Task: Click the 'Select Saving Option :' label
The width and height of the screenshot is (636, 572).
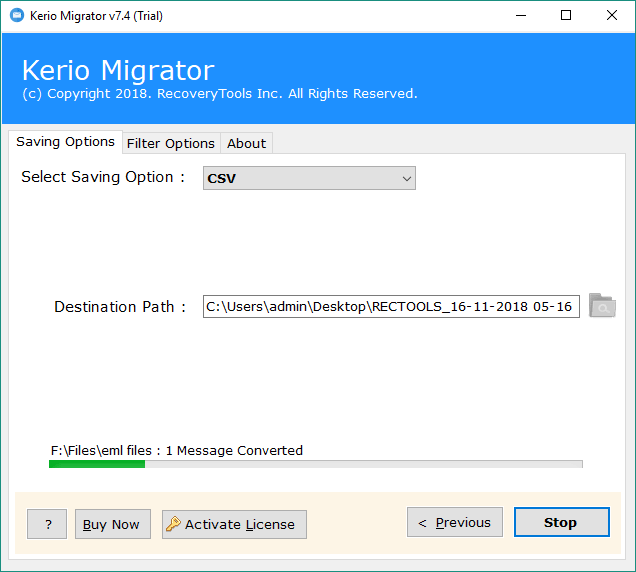Action: pyautogui.click(x=103, y=177)
